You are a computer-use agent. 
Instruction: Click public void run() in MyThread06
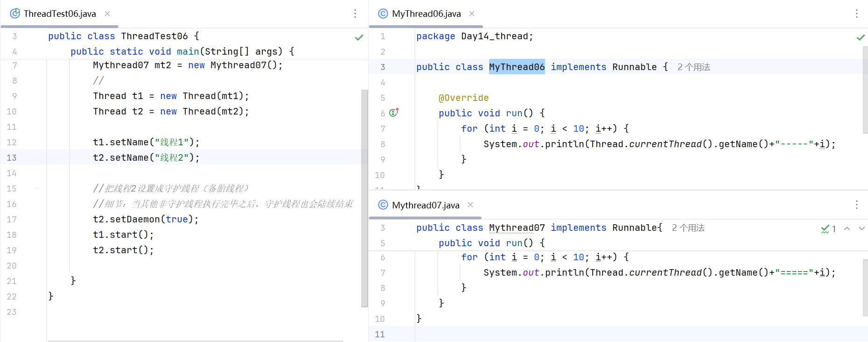coord(492,113)
